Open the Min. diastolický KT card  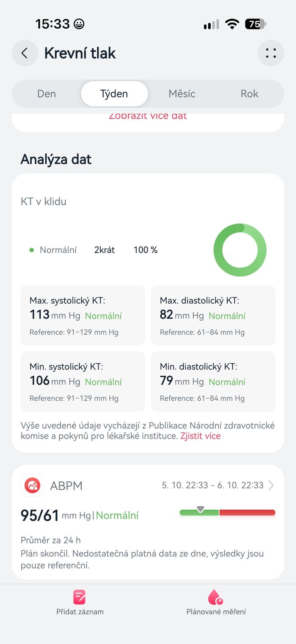click(x=213, y=381)
